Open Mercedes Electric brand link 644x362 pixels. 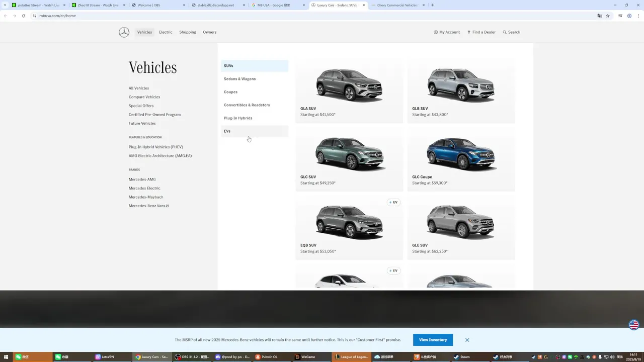click(144, 188)
